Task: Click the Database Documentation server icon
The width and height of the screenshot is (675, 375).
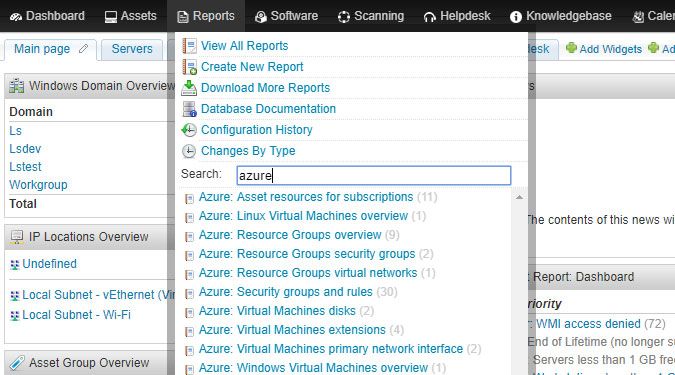Action: tap(189, 109)
